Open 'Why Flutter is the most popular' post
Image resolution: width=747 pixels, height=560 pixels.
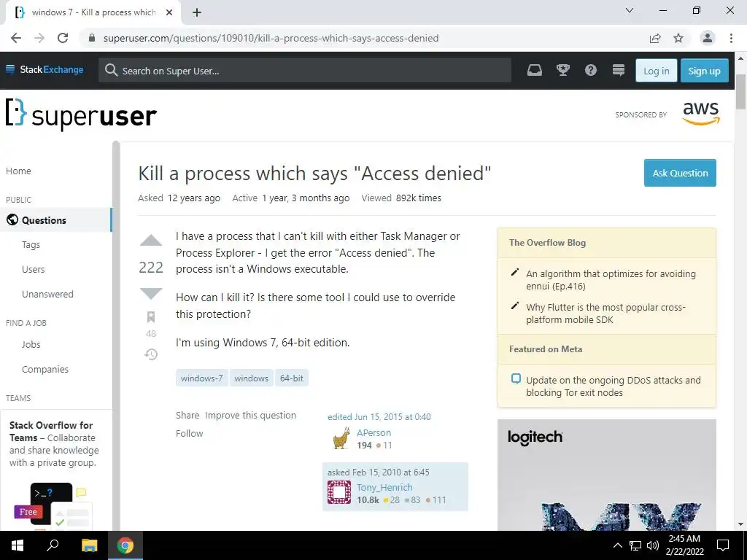click(605, 314)
